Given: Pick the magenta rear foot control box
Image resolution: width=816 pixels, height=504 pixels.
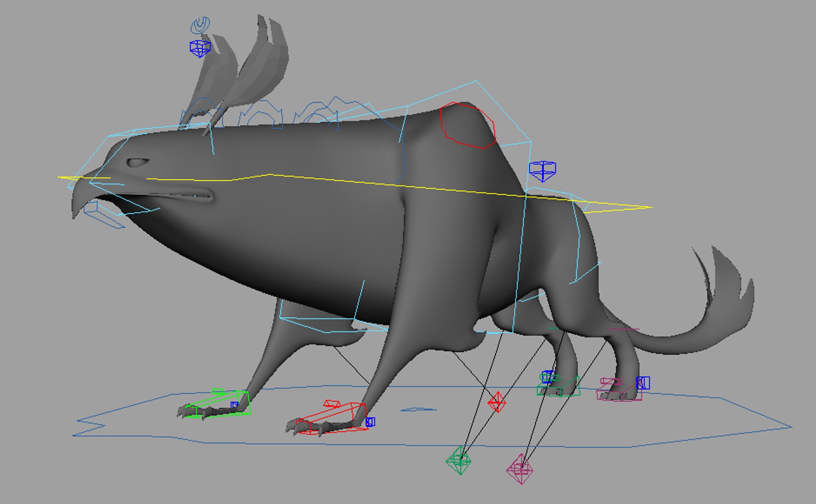Looking at the screenshot, I should point(619,389).
